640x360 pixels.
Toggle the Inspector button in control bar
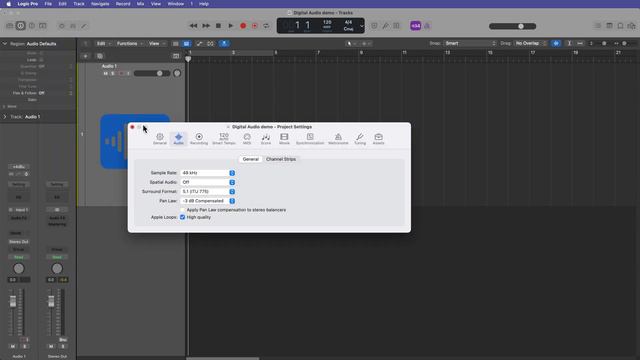click(20, 26)
